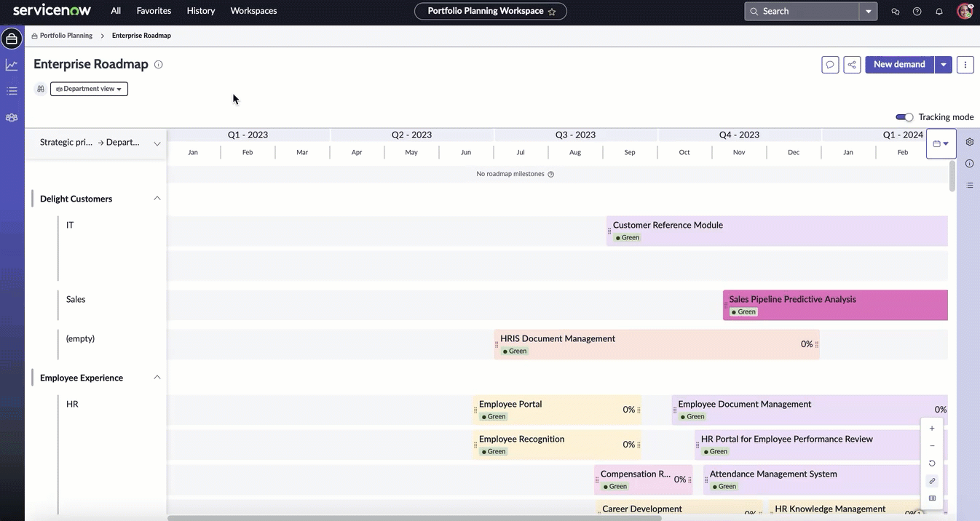Screen dimensions: 980x521
Task: Click the column layout icon in zoom toolbar
Action: [x=932, y=498]
